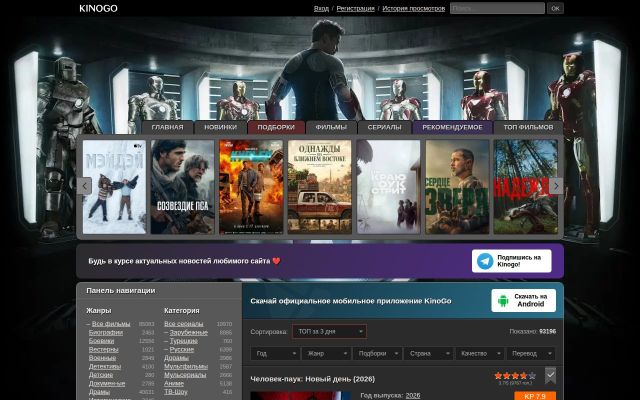Open the Сортировка ТОП за 3 дня dropdown
Viewport: 640px width, 400px height.
tap(329, 331)
